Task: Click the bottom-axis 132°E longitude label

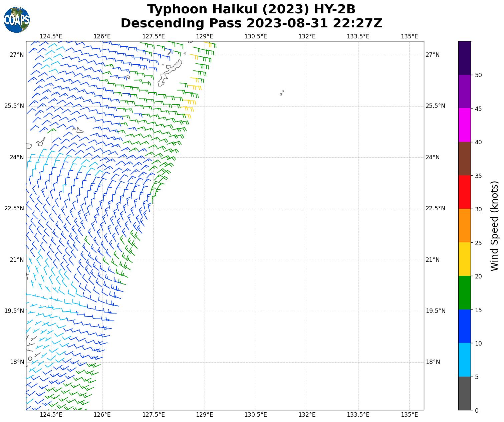Action: point(307,415)
